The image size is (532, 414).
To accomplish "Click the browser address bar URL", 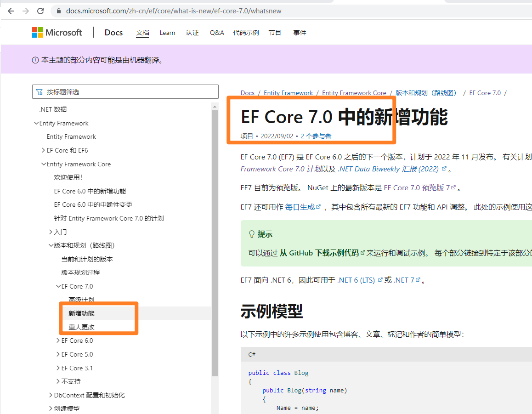I will [x=174, y=11].
